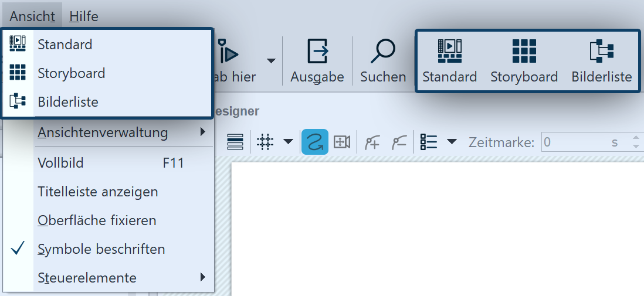Click the list options icon
The image size is (644, 296).
pos(428,142)
